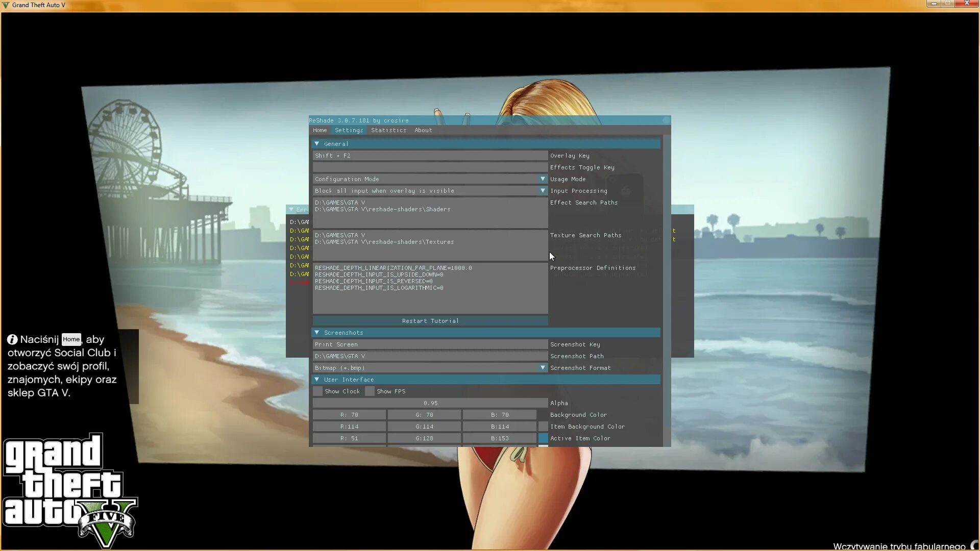The image size is (980, 551).
Task: Click the Wczytywanie trybu fabularnego text
Action: pyautogui.click(x=899, y=546)
